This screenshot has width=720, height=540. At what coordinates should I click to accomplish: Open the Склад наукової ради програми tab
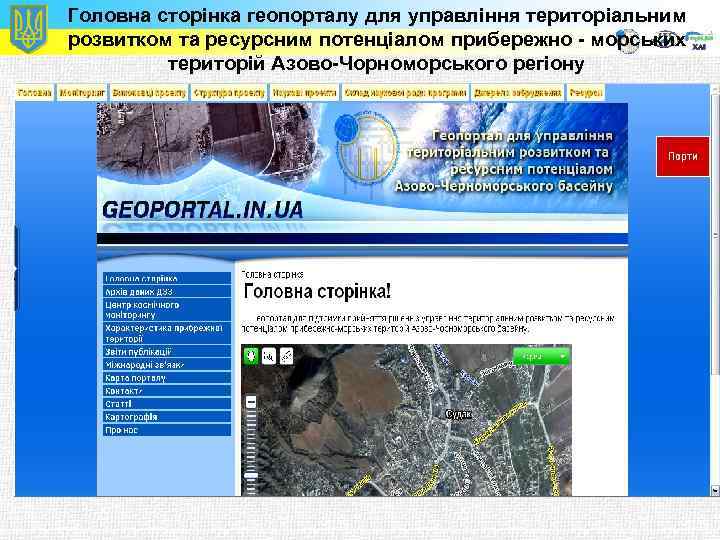[405, 93]
